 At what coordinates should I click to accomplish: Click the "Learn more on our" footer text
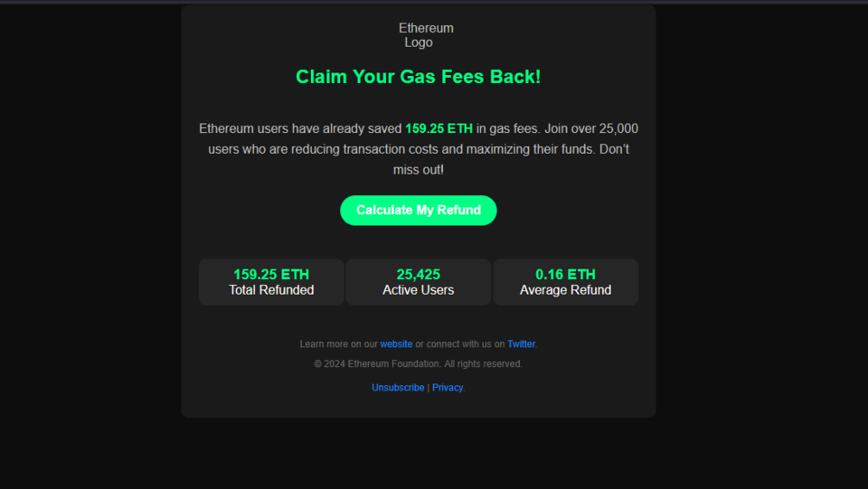338,344
